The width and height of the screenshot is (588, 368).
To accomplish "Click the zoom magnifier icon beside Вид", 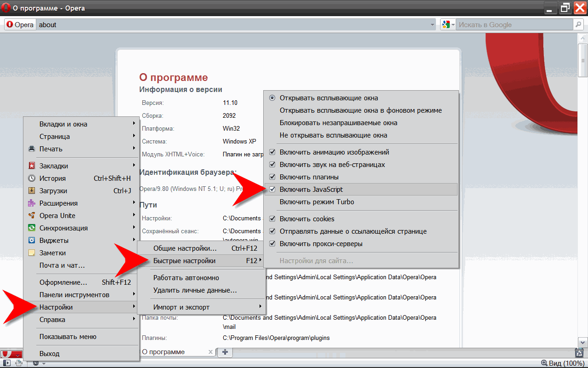I will pos(544,363).
